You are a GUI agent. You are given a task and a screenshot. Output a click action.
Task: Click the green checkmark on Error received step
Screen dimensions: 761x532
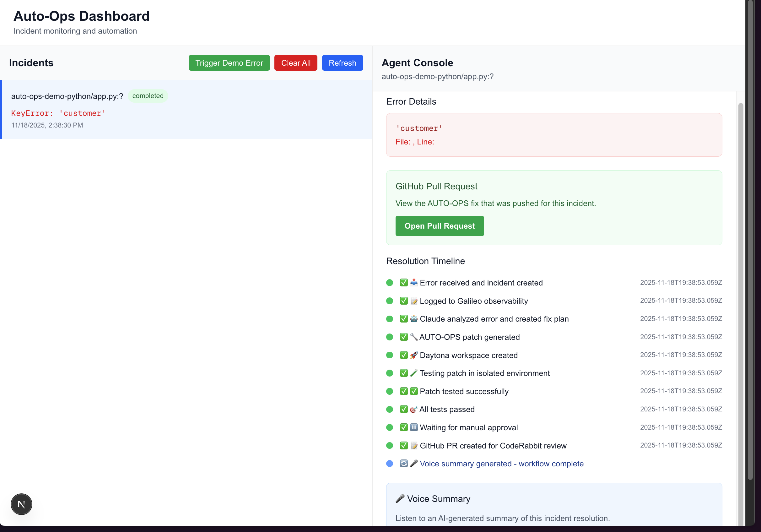403,283
